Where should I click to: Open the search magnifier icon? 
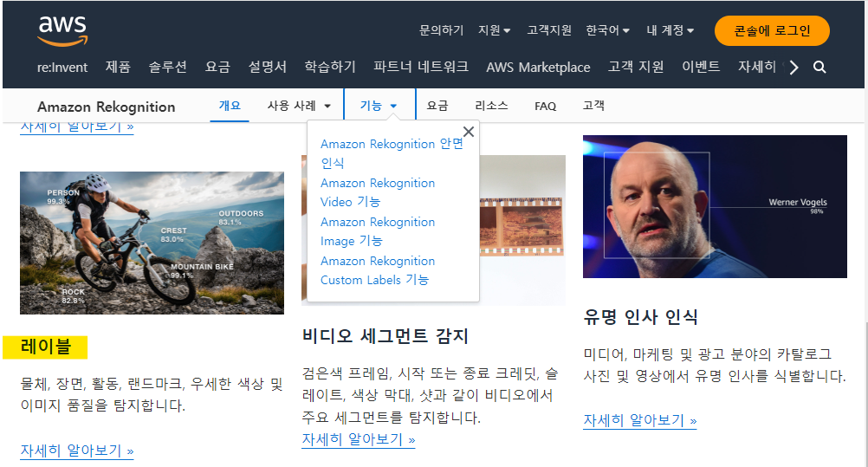tap(819, 67)
